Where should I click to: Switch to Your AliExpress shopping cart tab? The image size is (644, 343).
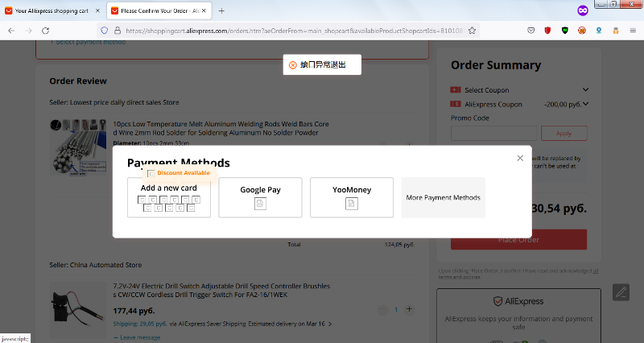(x=52, y=10)
